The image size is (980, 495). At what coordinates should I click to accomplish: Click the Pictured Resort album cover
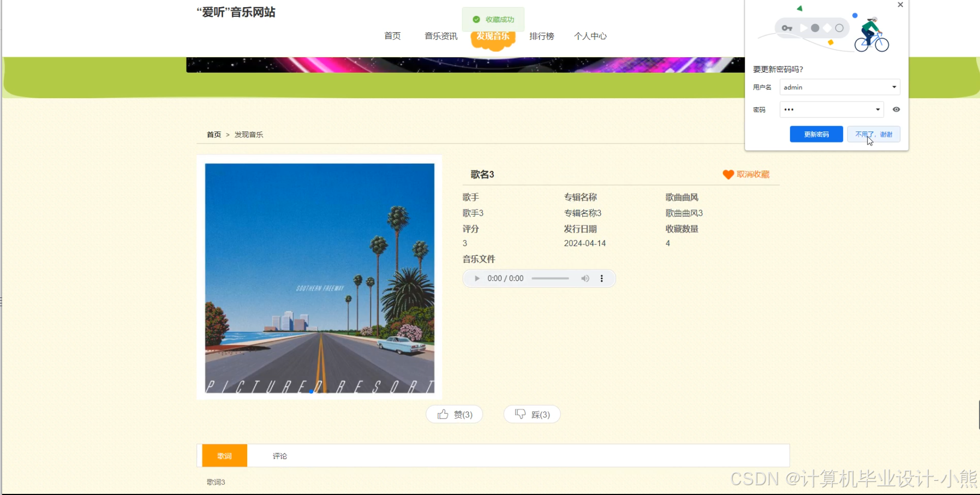point(320,278)
